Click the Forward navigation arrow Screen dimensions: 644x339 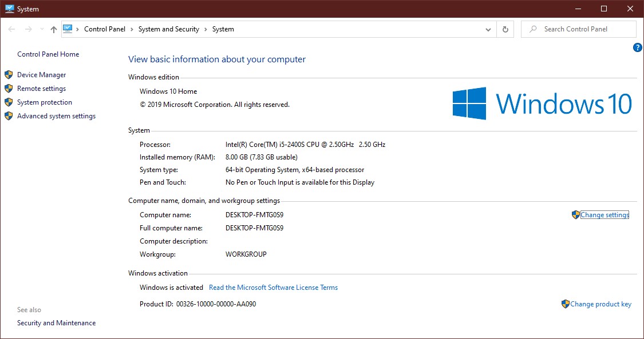tap(27, 29)
